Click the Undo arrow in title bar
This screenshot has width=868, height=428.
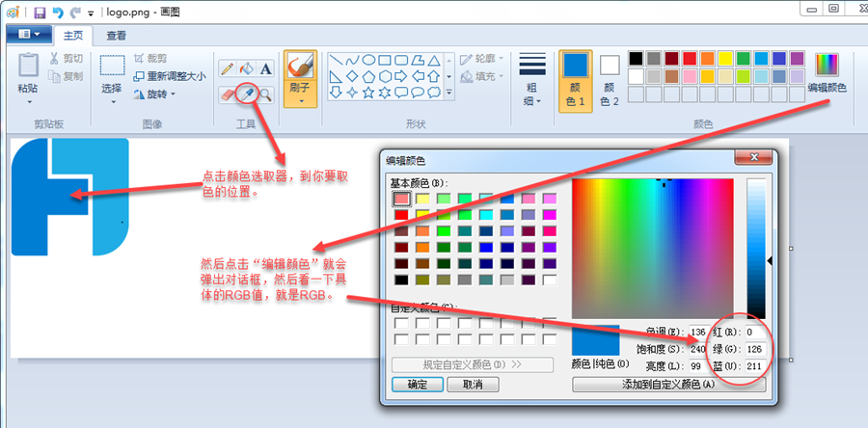pyautogui.click(x=57, y=13)
